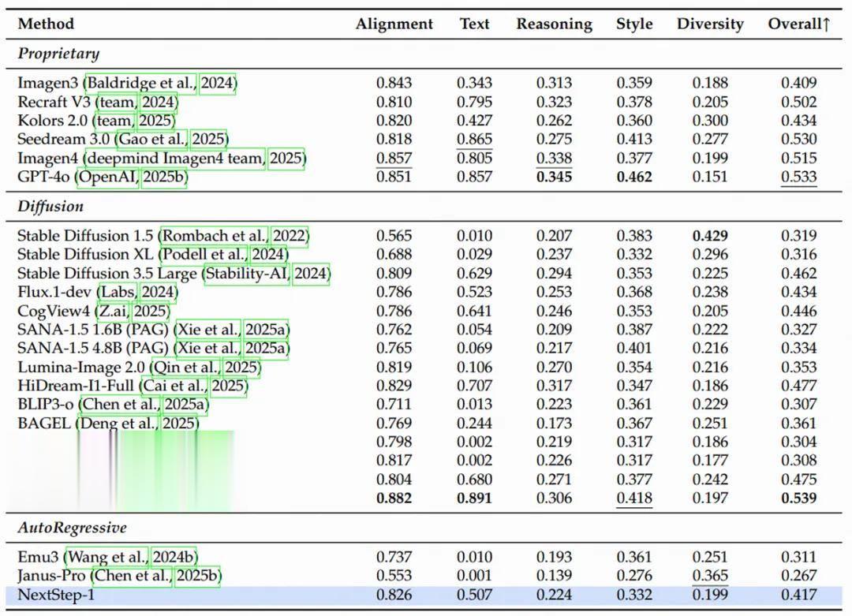This screenshot has height=616, width=852.
Task: Follow the Rombach et al. reference
Action: [215, 236]
